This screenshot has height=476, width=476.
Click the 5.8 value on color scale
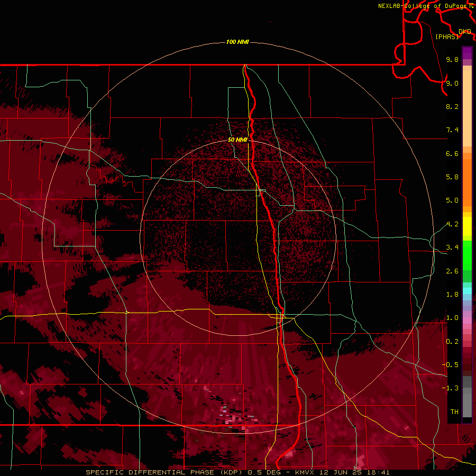coord(452,177)
